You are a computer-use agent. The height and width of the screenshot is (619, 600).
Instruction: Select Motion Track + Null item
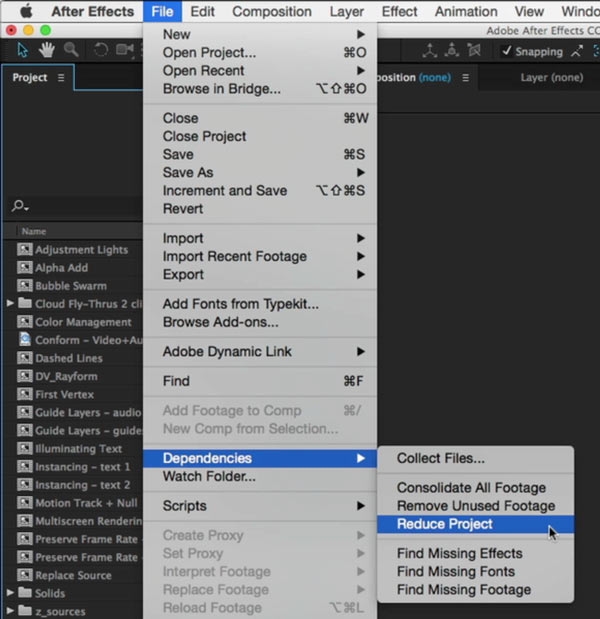tap(86, 503)
